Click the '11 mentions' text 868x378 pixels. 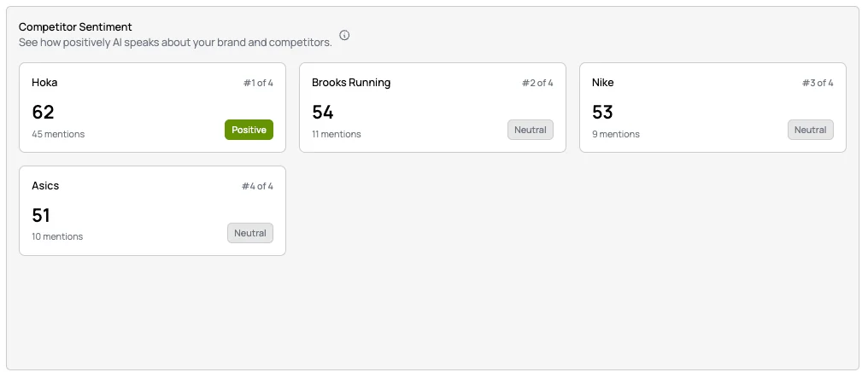[x=337, y=134]
